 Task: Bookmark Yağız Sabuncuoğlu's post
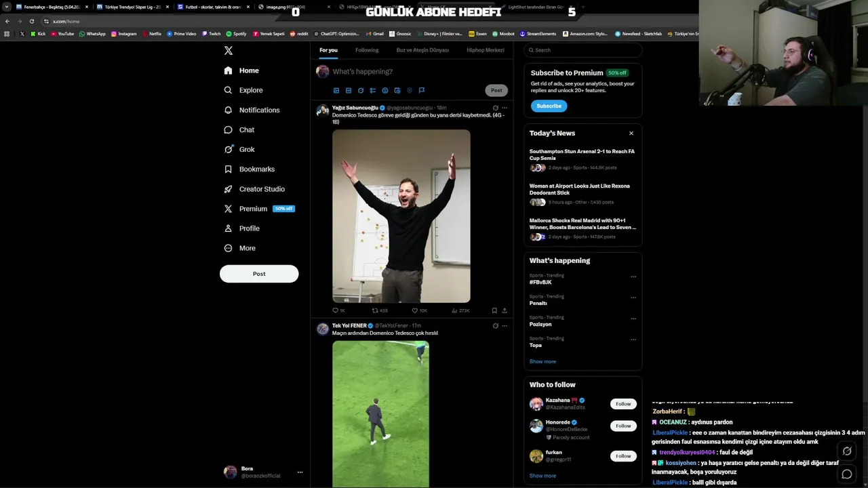point(494,310)
